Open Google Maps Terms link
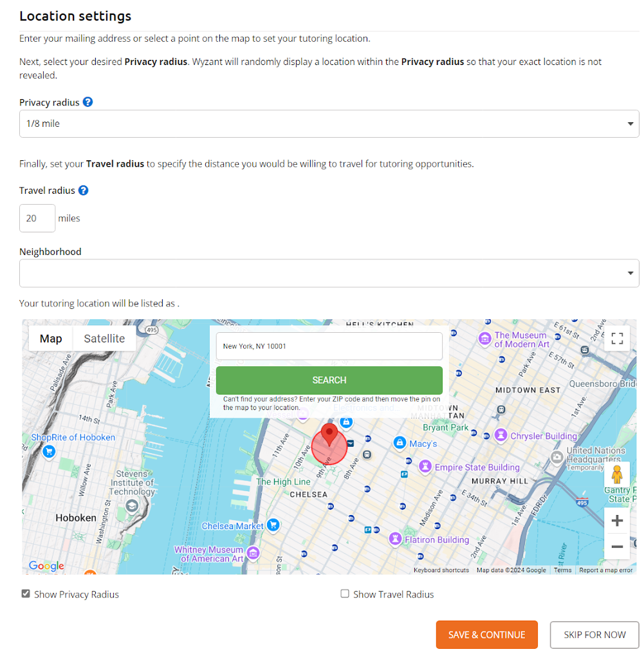Screen dimensions: 644x654 (562, 570)
